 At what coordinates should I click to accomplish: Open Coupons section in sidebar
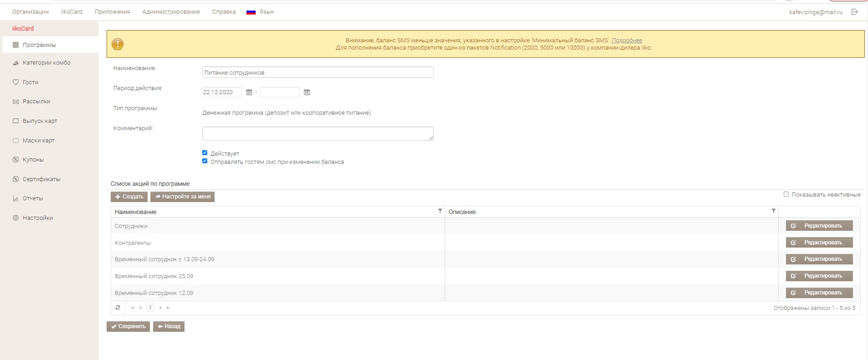pyautogui.click(x=33, y=160)
